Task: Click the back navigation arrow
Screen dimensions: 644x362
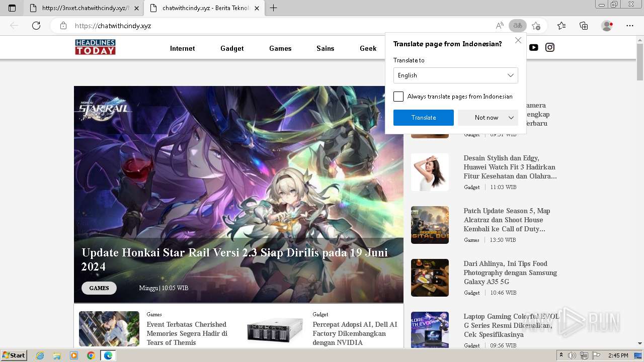Action: [14, 26]
